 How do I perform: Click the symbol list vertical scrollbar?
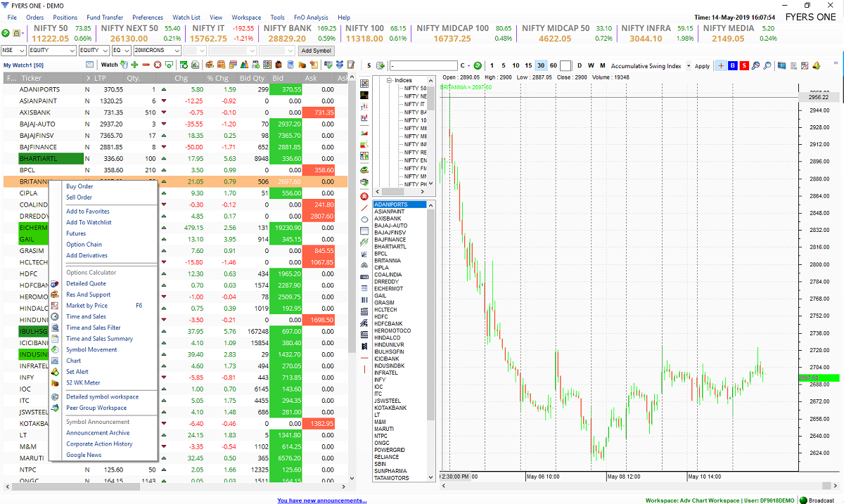(x=432, y=341)
